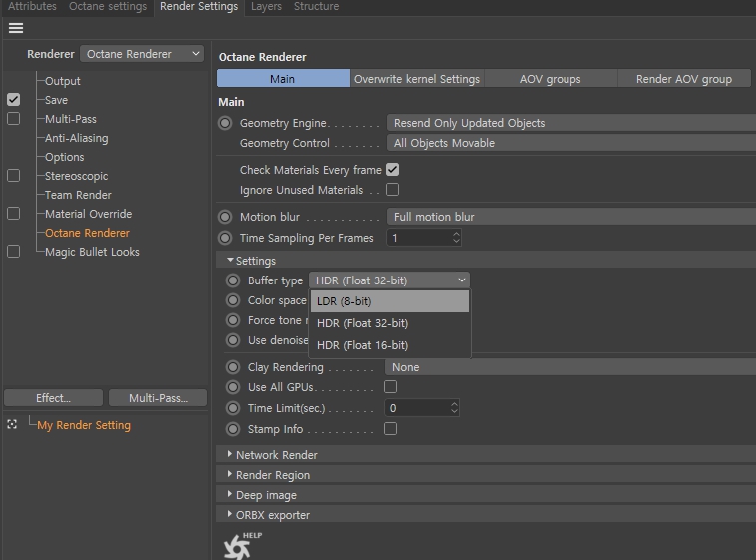Click the Time Limit stepper arrows
This screenshot has height=560, width=756.
tap(454, 408)
